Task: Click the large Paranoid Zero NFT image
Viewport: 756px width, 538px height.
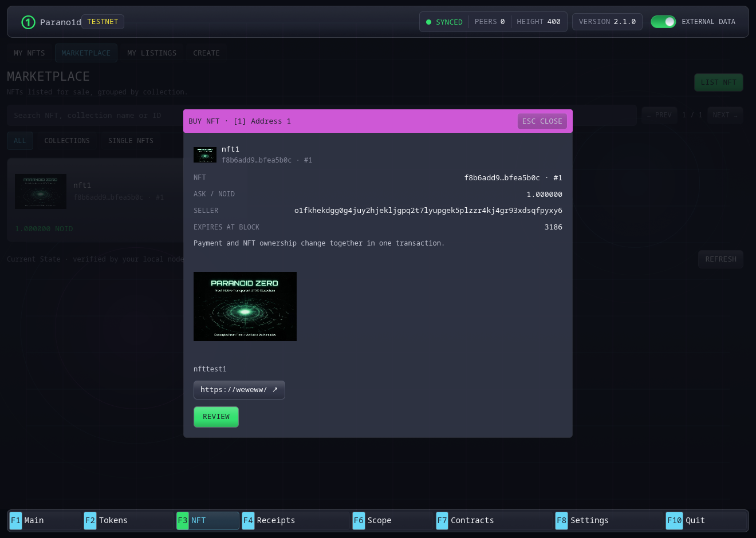Action: pos(245,306)
